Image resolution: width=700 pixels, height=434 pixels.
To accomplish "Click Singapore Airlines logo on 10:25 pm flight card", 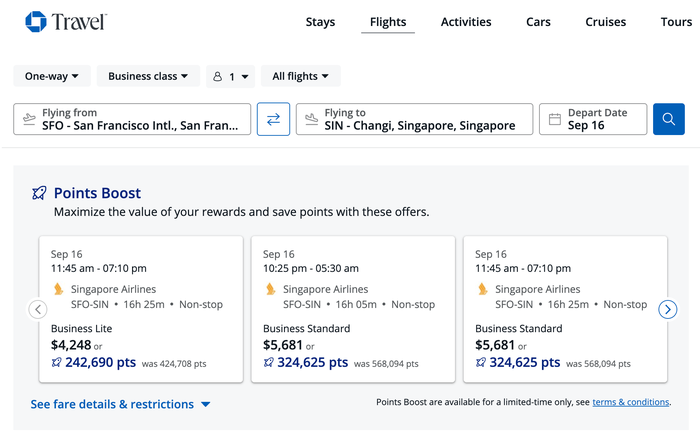I will coord(271,289).
